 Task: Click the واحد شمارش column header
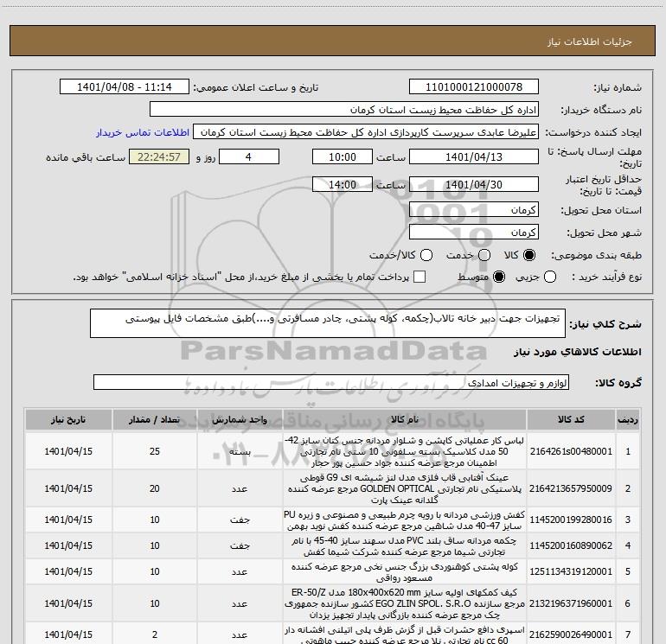pyautogui.click(x=240, y=420)
